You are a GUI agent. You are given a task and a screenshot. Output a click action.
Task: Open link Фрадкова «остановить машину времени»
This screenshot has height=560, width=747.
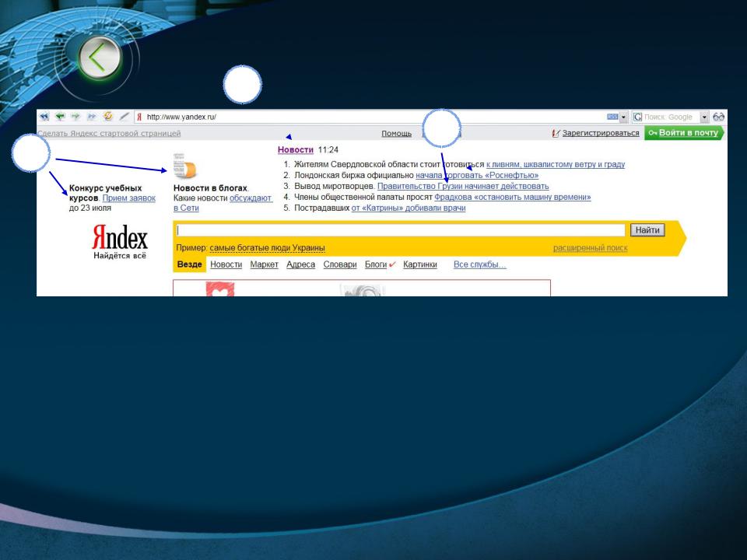tap(513, 197)
